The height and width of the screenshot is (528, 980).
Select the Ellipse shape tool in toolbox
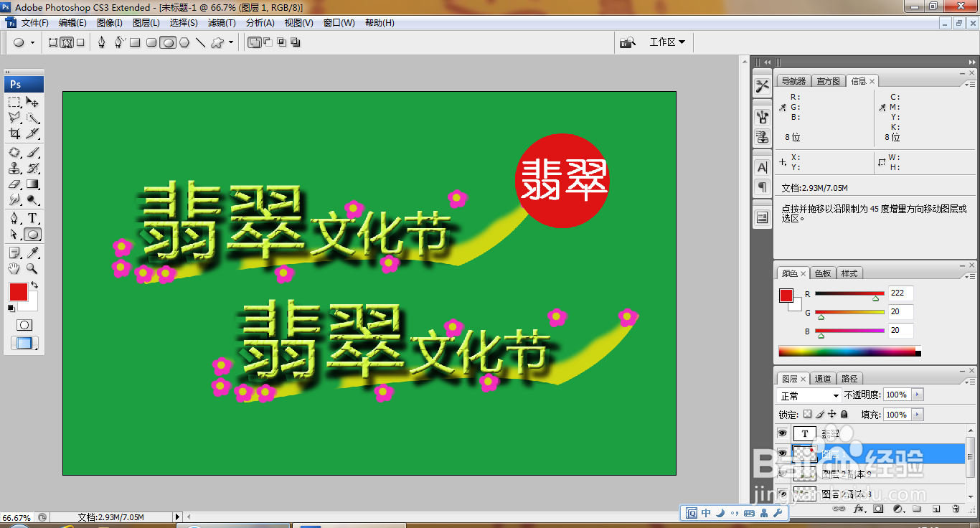coord(33,234)
